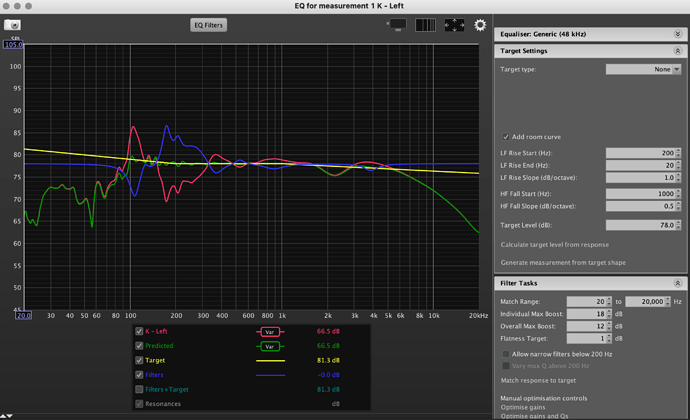The image size is (690, 420).
Task: Click the Flatness Target field
Action: pos(586,339)
